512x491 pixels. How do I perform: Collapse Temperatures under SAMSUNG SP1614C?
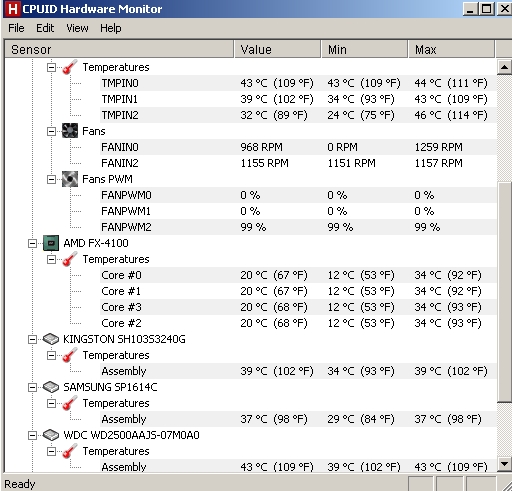[x=51, y=403]
